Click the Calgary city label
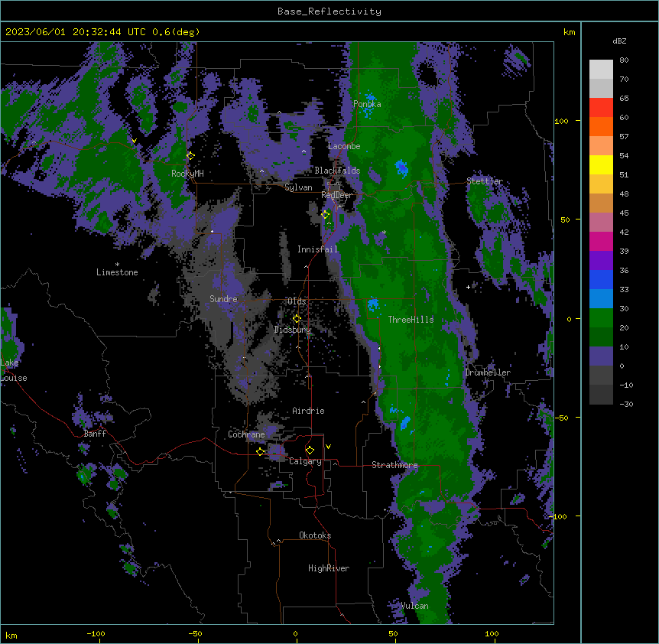 (305, 461)
